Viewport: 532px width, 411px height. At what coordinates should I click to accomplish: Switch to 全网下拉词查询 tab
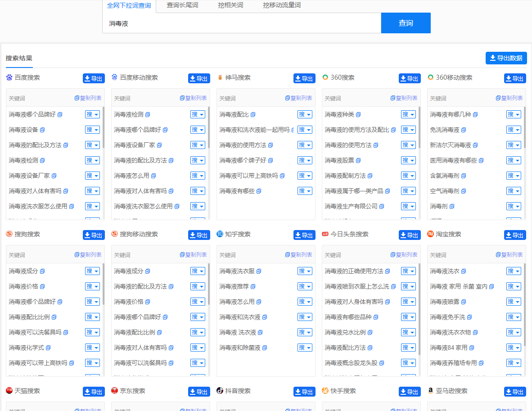(x=129, y=6)
